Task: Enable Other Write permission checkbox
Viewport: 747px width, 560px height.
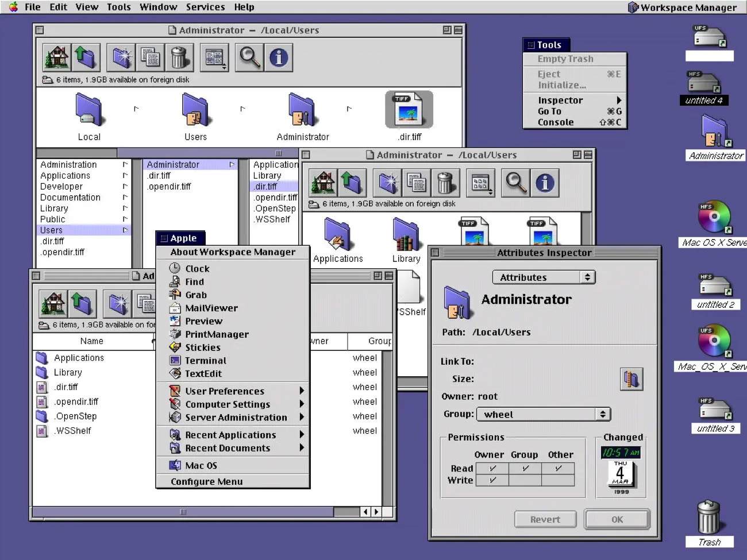Action: tap(558, 480)
